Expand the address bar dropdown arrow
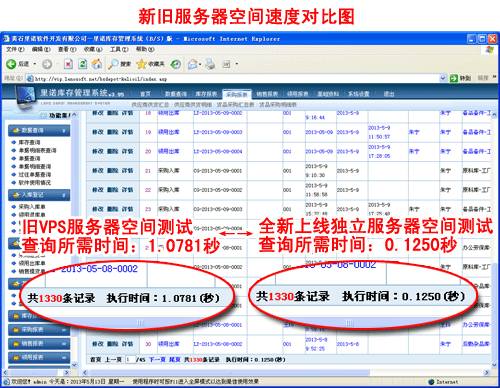 [x=443, y=79]
